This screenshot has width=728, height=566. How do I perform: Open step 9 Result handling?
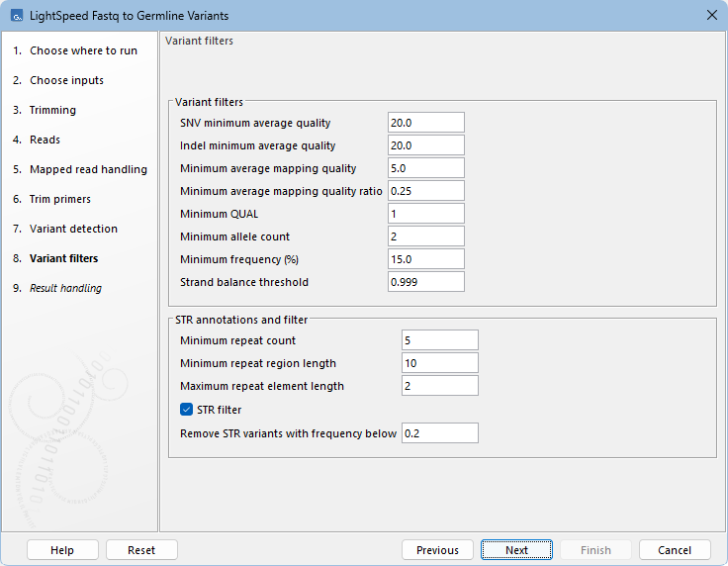(57, 288)
